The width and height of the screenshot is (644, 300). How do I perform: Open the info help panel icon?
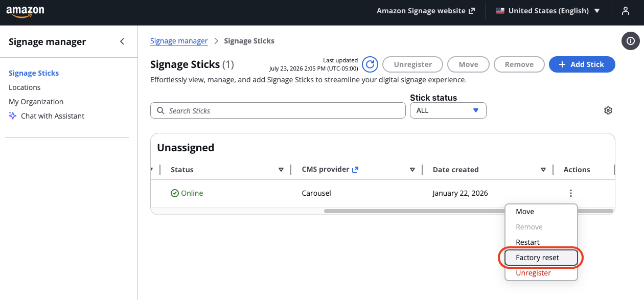point(630,41)
